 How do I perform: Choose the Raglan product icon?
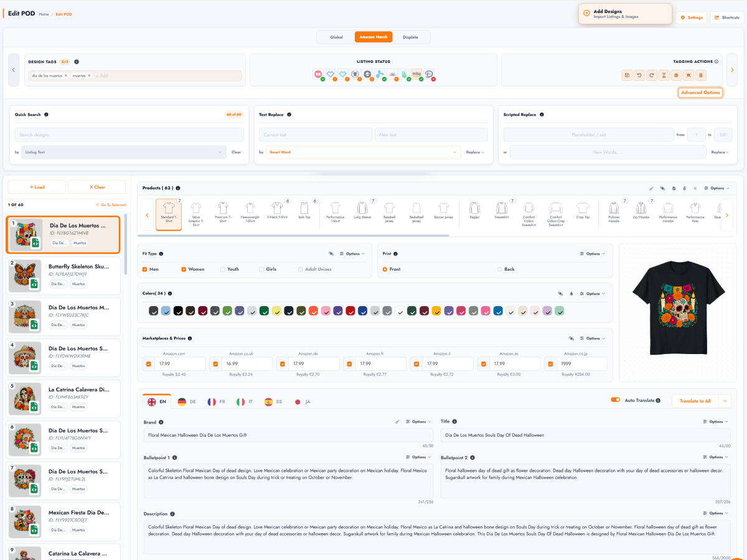475,212
